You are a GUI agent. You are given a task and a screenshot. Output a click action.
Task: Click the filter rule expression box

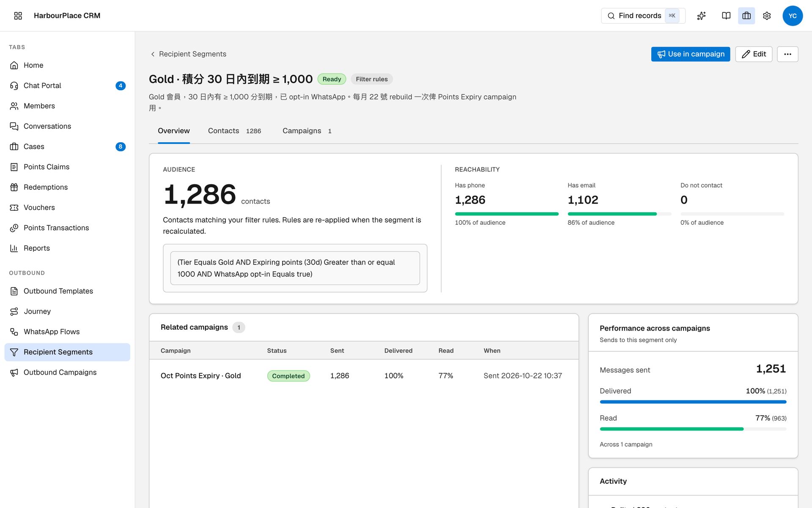(x=295, y=268)
